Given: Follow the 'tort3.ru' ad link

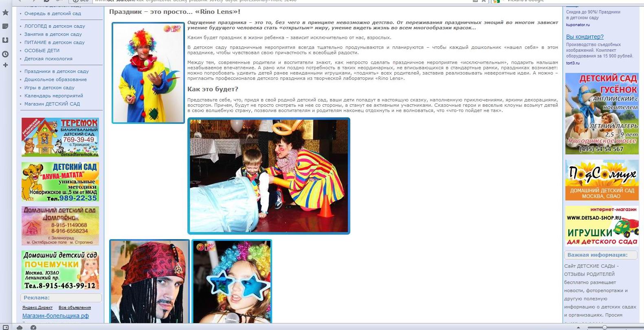Looking at the screenshot, I should pos(573,63).
